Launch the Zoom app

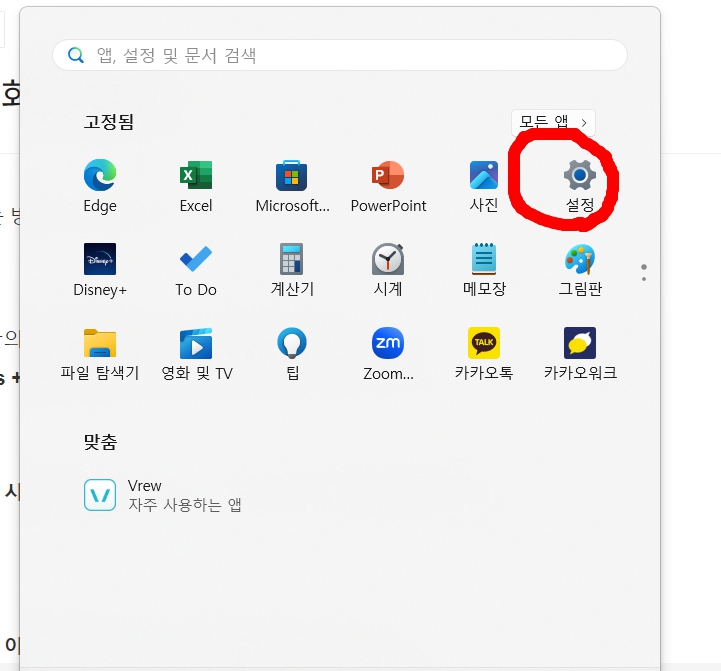point(388,354)
